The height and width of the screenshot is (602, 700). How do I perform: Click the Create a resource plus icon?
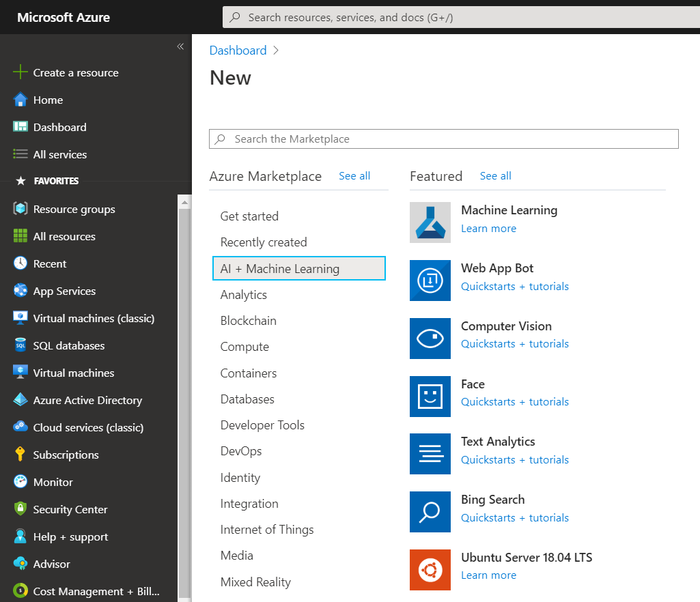[20, 72]
